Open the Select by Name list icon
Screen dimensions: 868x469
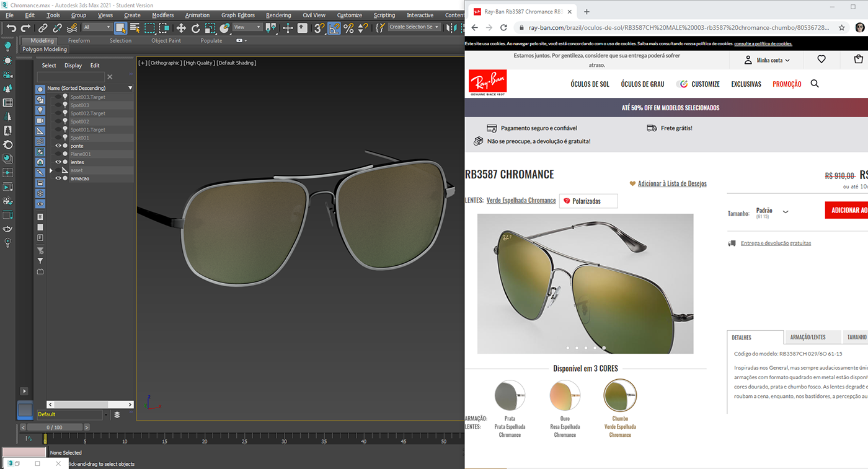(x=135, y=28)
